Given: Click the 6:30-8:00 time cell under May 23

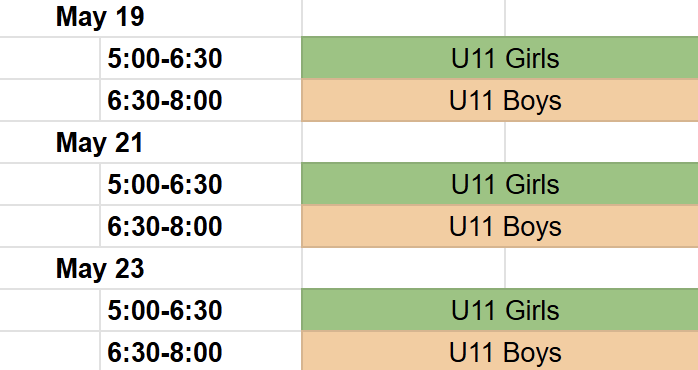Looking at the screenshot, I should 201,351.
